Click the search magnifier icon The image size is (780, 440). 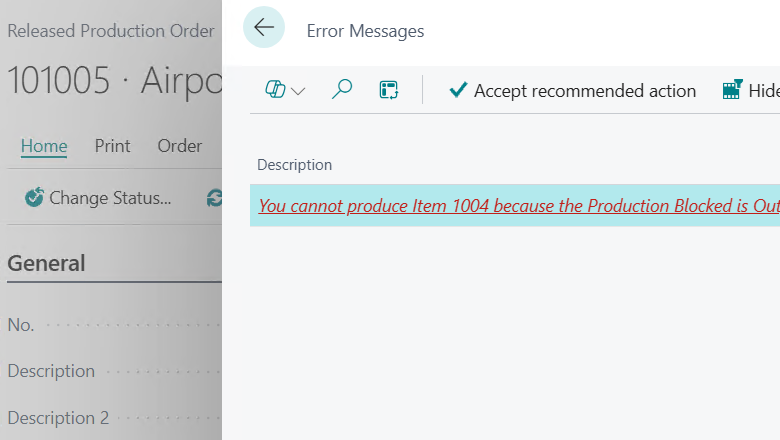point(342,91)
